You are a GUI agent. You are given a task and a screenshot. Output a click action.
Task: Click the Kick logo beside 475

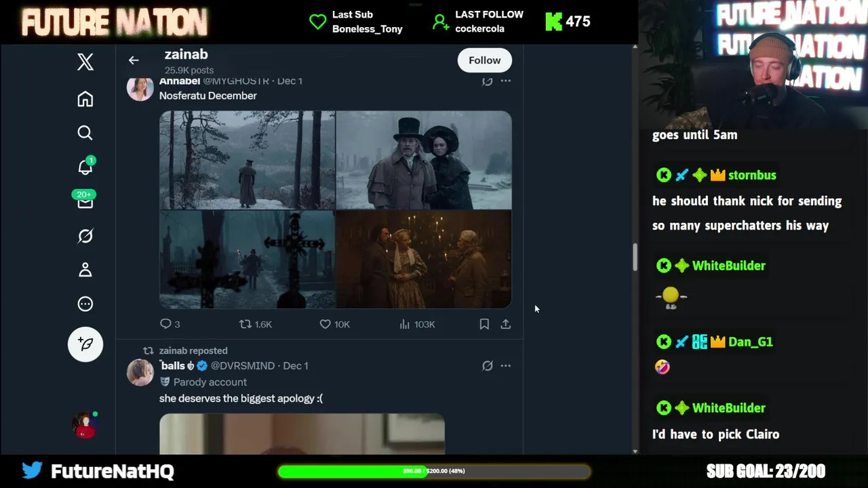(553, 22)
